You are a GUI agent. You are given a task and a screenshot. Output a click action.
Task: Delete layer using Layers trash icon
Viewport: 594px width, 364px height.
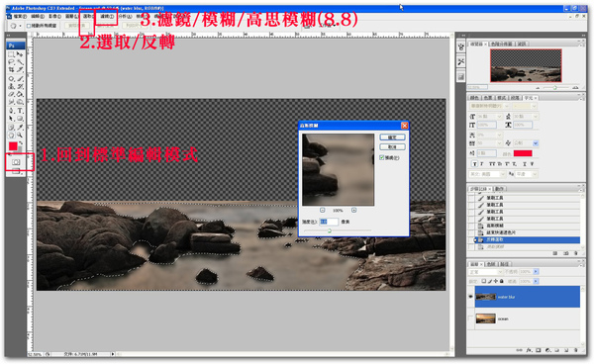(576, 350)
